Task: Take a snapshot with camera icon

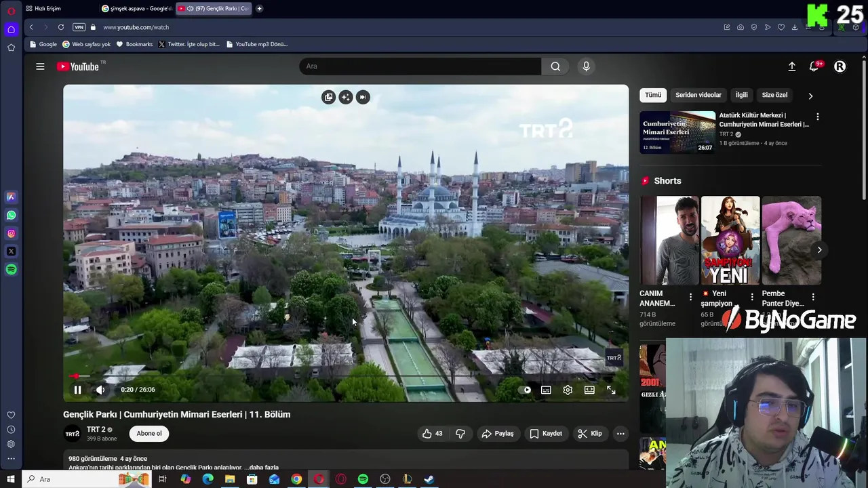Action: (741, 27)
